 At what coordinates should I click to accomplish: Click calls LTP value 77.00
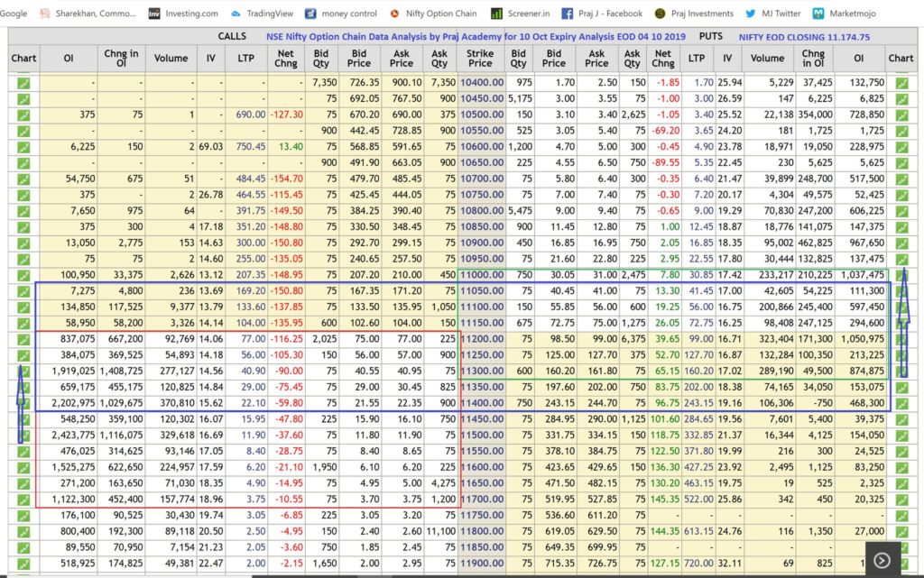[254, 339]
